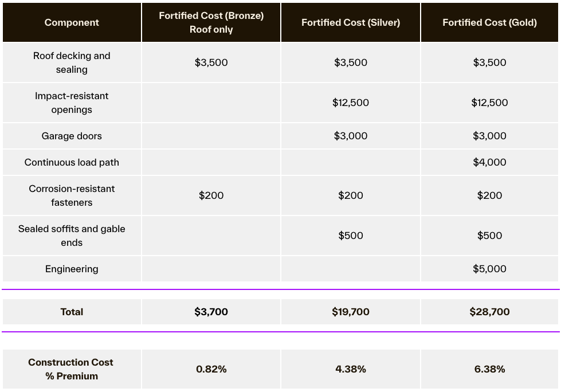
Task: Select the Bronze total of $3,700
Action: (211, 312)
